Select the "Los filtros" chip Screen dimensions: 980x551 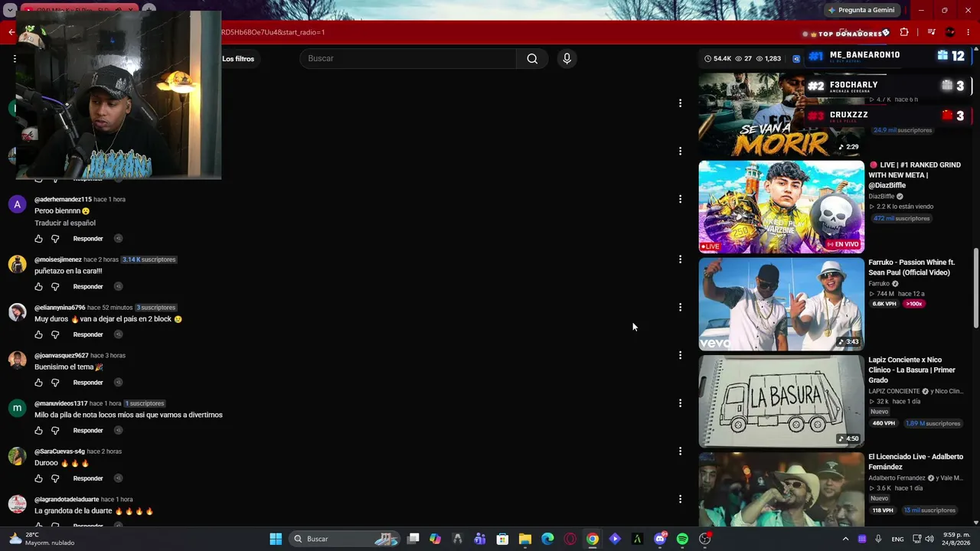[x=238, y=59]
